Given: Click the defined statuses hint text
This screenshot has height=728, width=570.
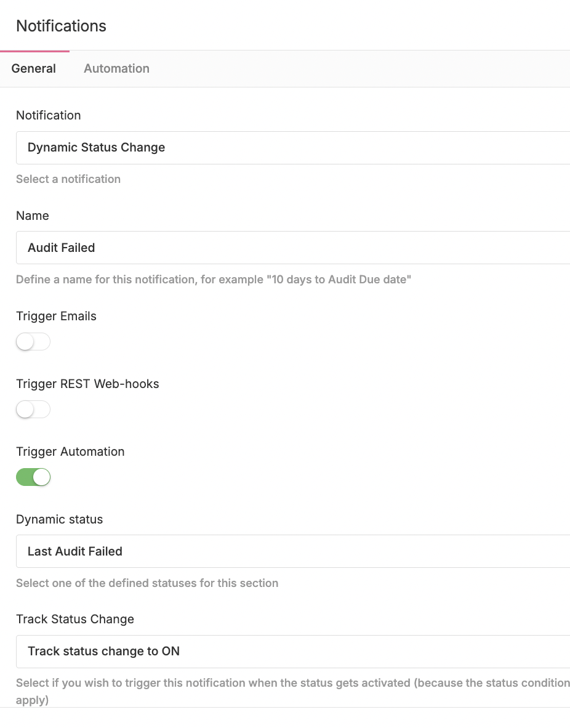Looking at the screenshot, I should click(147, 583).
